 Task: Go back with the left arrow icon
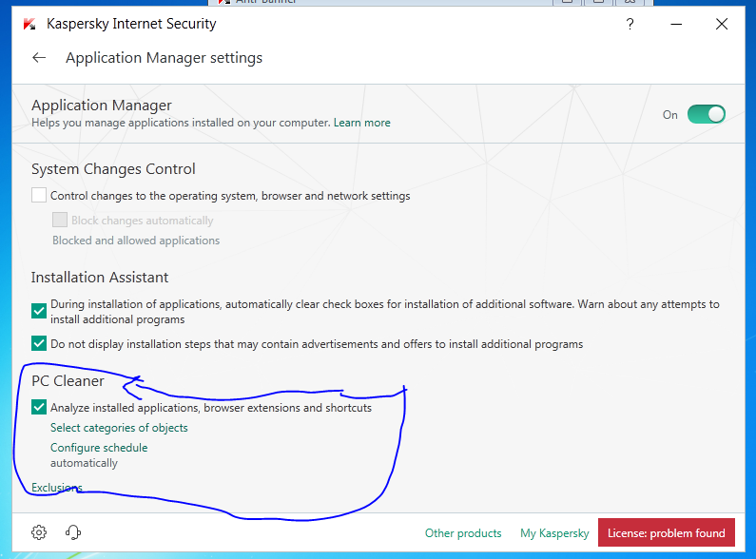click(39, 58)
